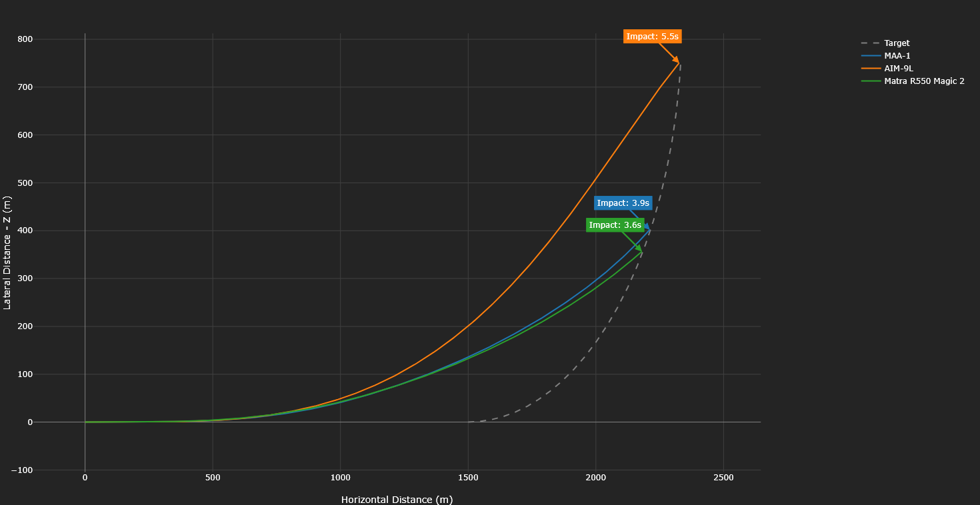This screenshot has width=980, height=505.
Task: Toggle the Target trace in the legend
Action: tap(897, 43)
